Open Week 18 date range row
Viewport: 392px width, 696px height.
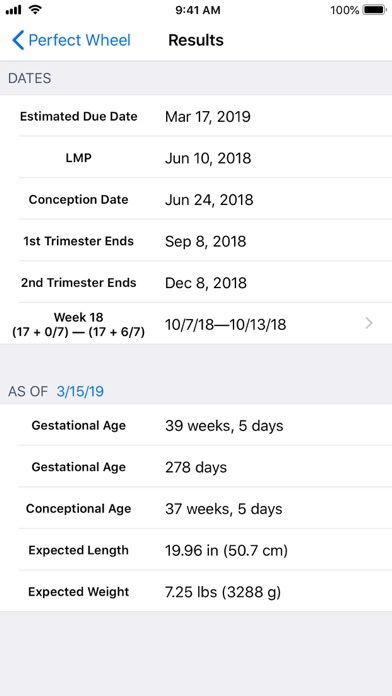tap(196, 324)
